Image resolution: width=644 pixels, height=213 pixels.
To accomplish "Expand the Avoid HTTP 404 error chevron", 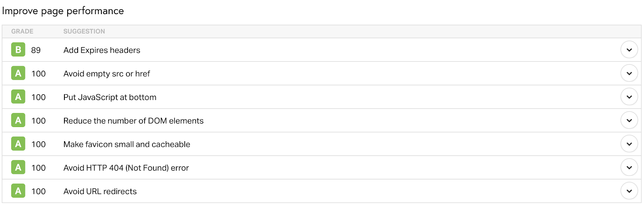I will [629, 167].
